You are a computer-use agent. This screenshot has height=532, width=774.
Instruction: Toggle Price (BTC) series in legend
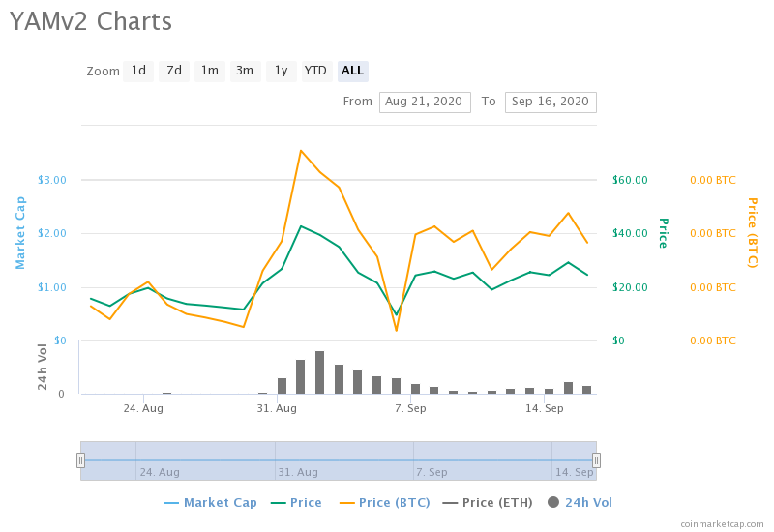click(x=384, y=503)
